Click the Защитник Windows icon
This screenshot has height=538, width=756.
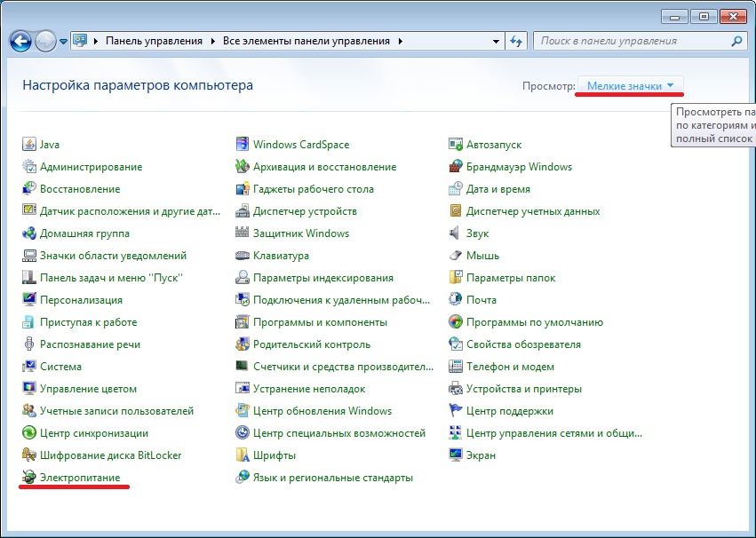[243, 233]
